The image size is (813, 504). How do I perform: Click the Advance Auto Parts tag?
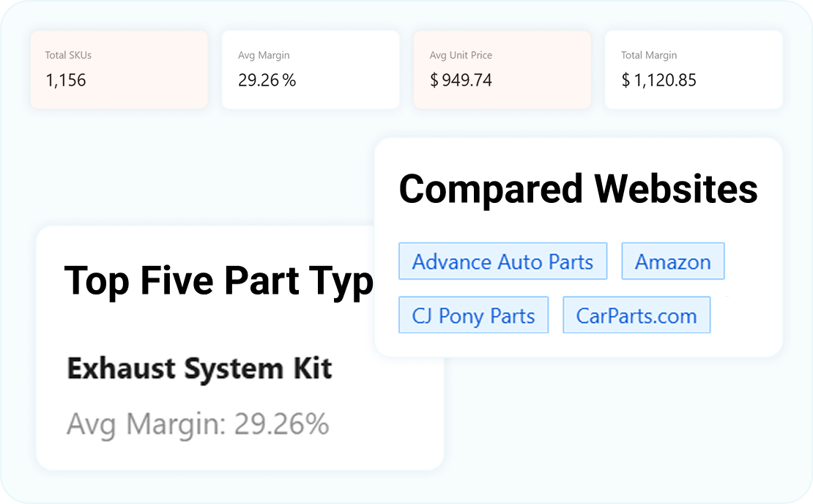(502, 262)
